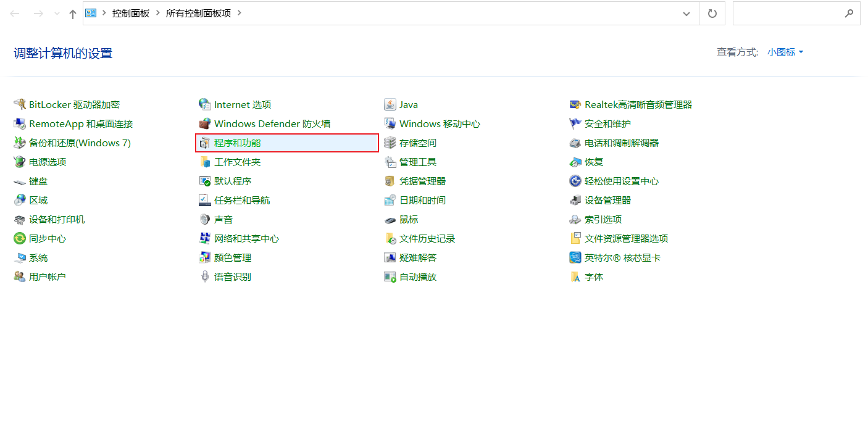
Task: Click the 凭据管理器 safe icon
Action: [x=390, y=181]
